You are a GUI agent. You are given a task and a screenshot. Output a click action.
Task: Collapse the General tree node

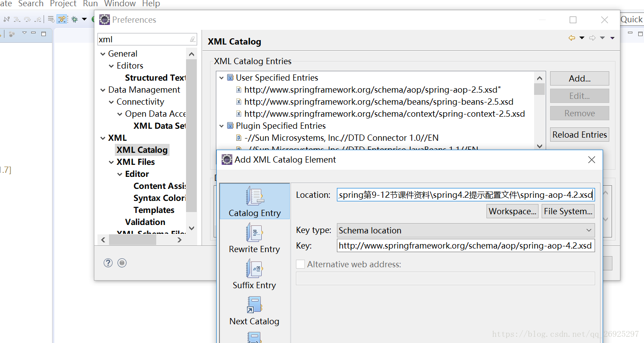[x=103, y=54]
